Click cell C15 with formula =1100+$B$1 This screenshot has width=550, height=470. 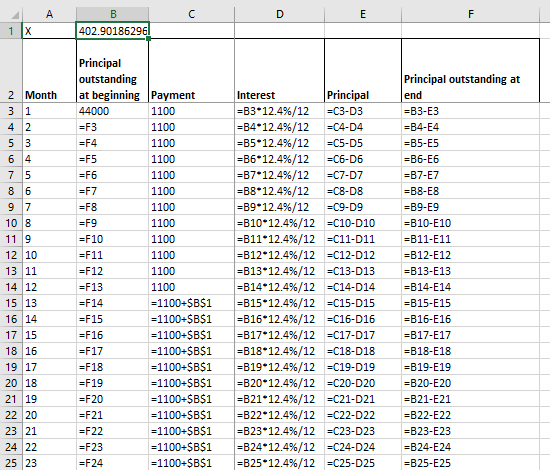click(x=192, y=303)
